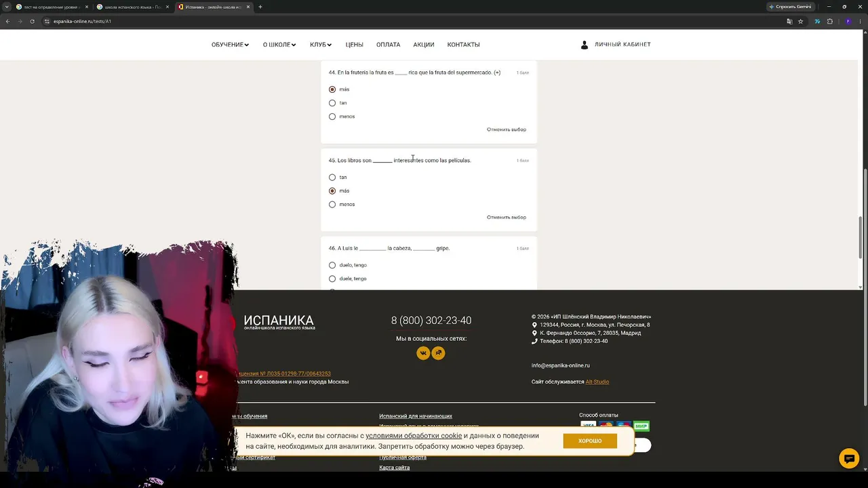Click the Испаника footer logo
This screenshot has width=868, height=488.
[x=279, y=322]
